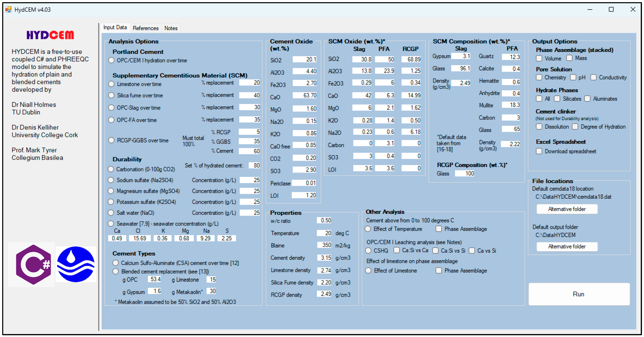Switch to the References tab

click(146, 28)
